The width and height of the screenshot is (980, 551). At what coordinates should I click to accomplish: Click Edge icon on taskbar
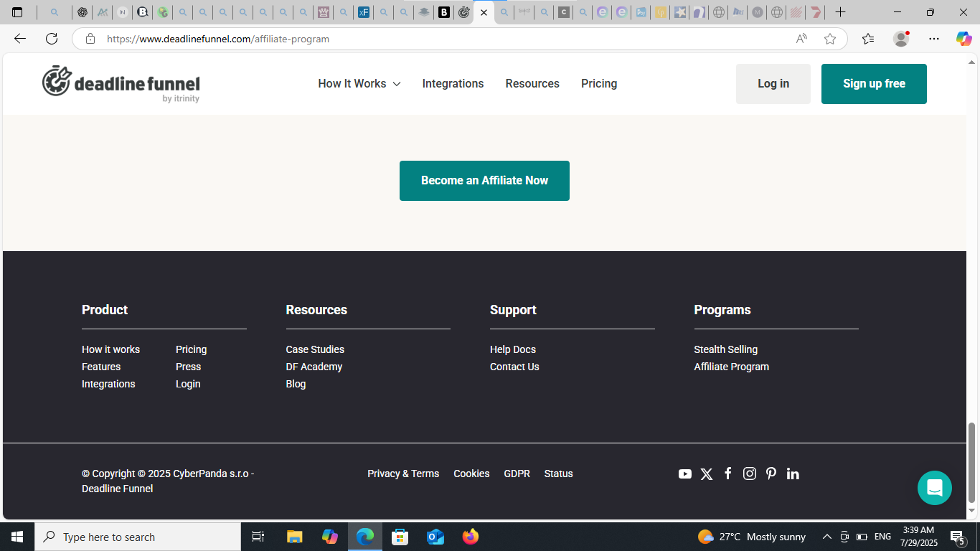tap(365, 537)
